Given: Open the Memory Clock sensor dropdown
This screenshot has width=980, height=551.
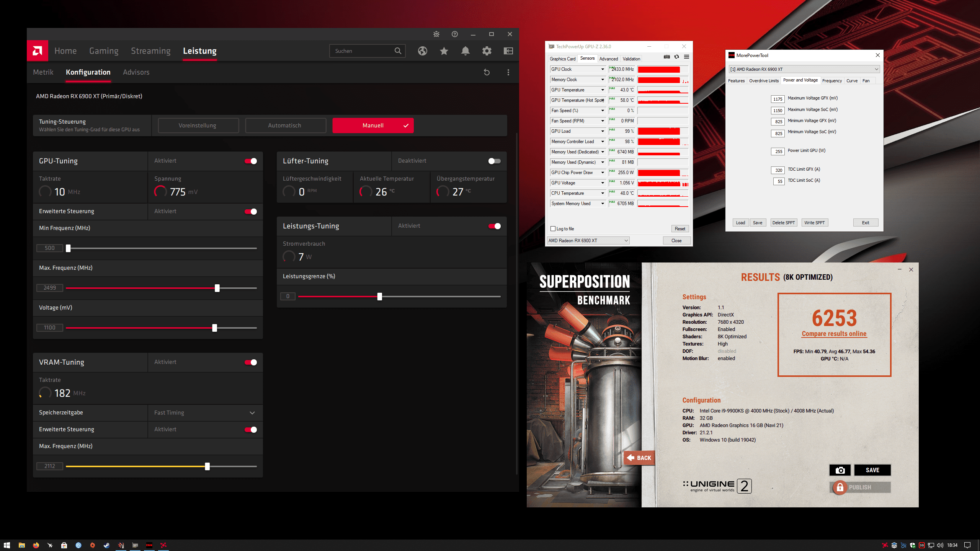Looking at the screenshot, I should tap(603, 80).
